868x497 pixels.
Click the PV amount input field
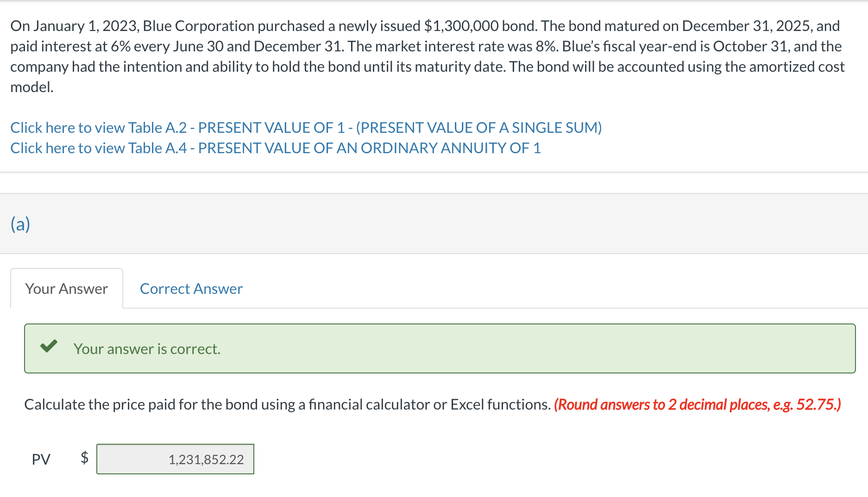tap(175, 459)
